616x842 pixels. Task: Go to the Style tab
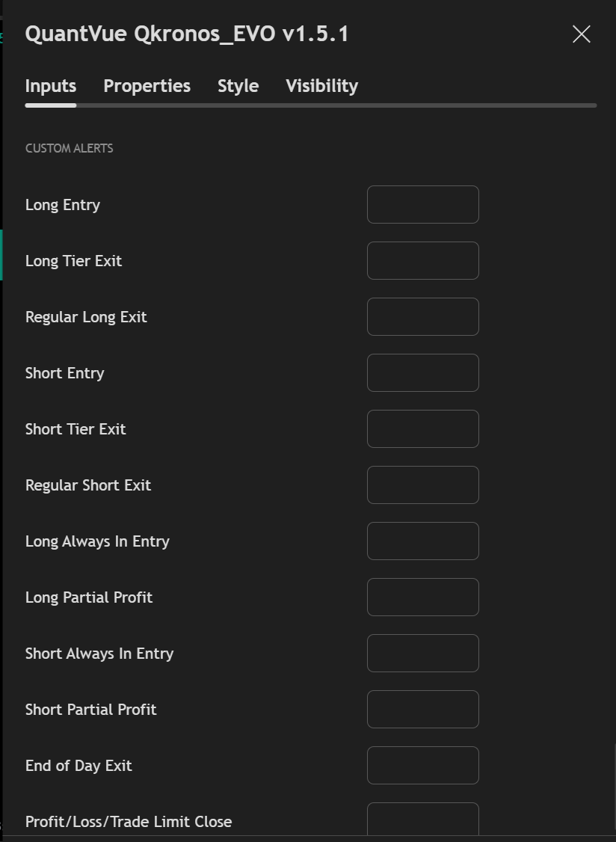[x=238, y=86]
